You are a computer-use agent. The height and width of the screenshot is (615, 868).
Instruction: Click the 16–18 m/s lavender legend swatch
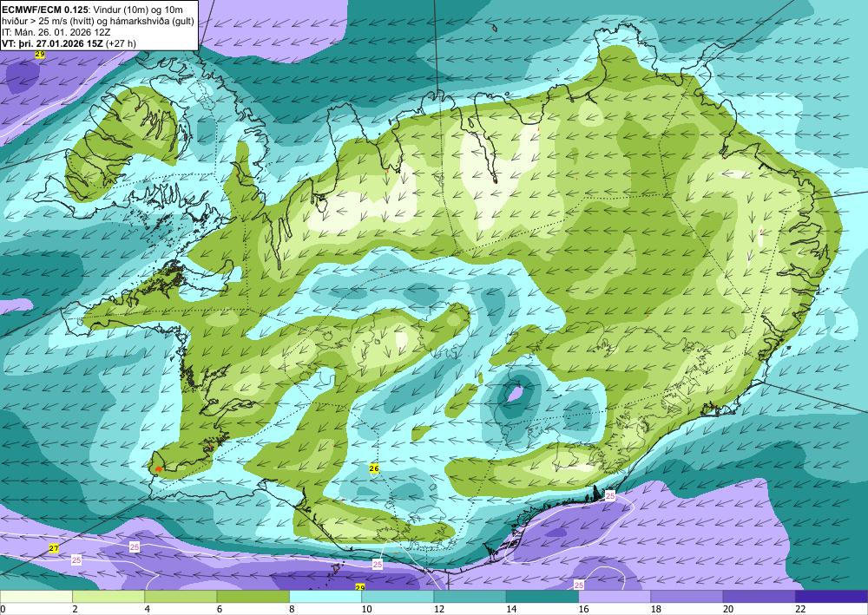tap(615, 597)
